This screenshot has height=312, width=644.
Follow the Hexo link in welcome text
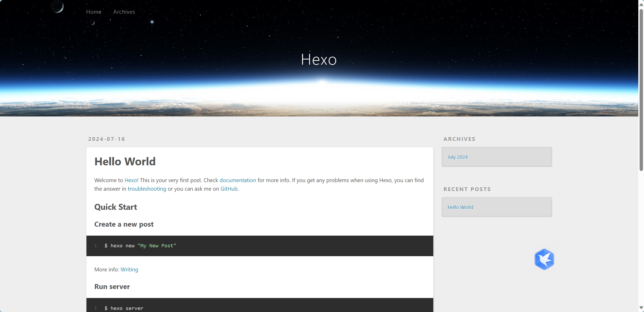[130, 180]
